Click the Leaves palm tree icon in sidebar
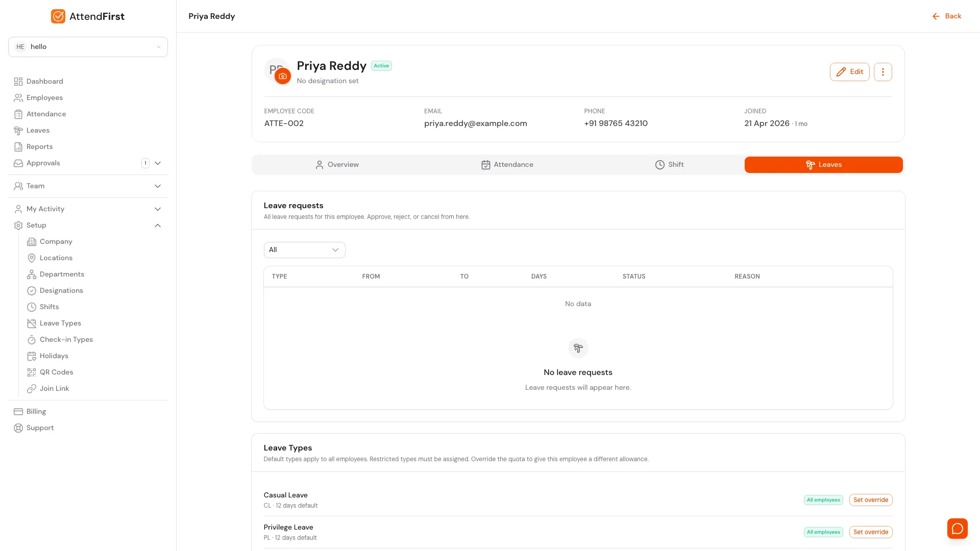This screenshot has height=551, width=980. coord(18,131)
